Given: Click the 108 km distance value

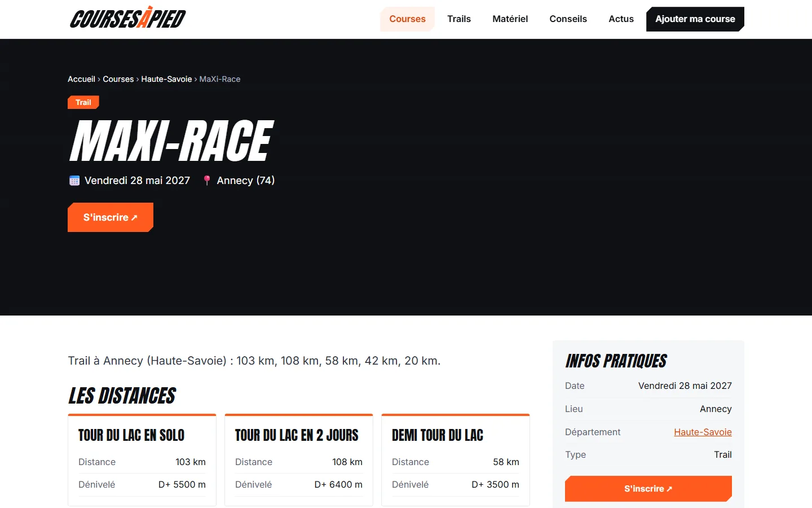Looking at the screenshot, I should tap(347, 462).
